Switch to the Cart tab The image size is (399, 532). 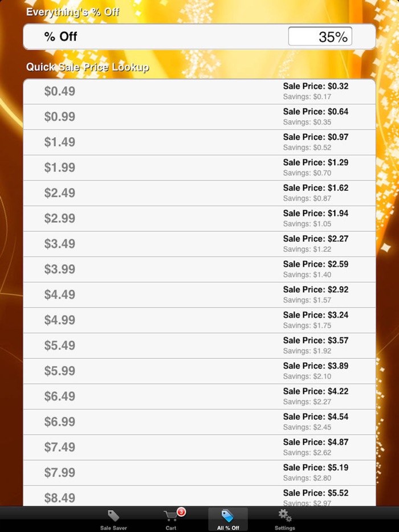click(x=170, y=518)
